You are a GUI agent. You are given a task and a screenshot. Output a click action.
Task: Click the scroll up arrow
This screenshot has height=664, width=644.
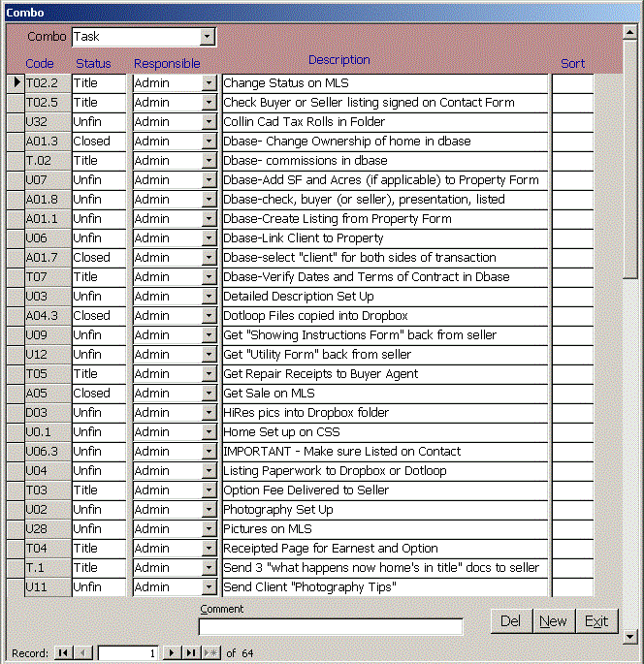(630, 32)
